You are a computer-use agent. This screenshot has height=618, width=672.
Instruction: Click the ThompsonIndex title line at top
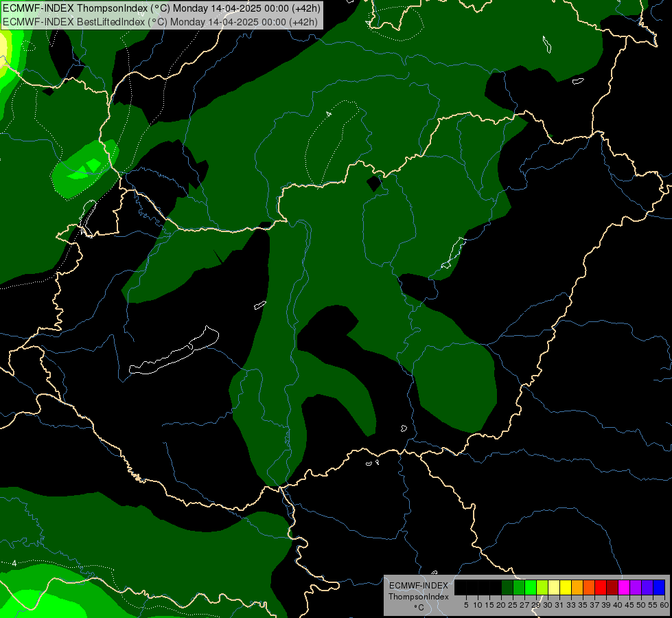tap(161, 8)
